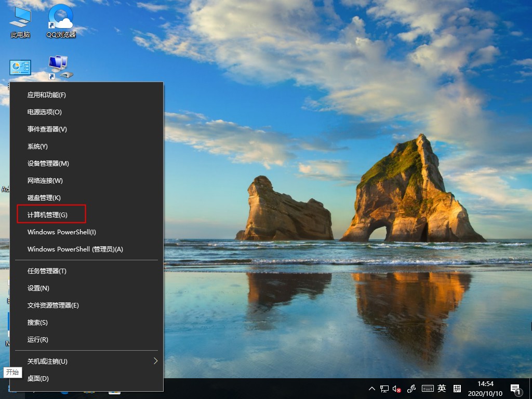Show the touch keyboard from the tray
This screenshot has width=532, height=399.
coord(427,388)
